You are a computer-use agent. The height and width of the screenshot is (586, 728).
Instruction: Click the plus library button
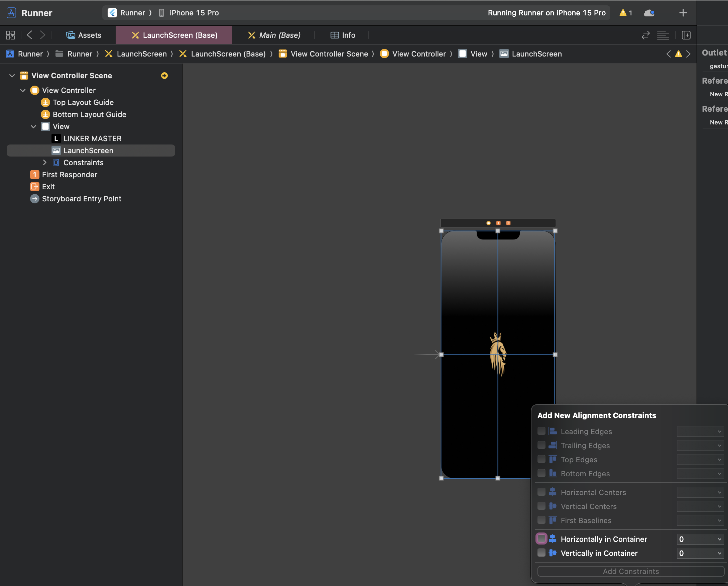pos(683,13)
